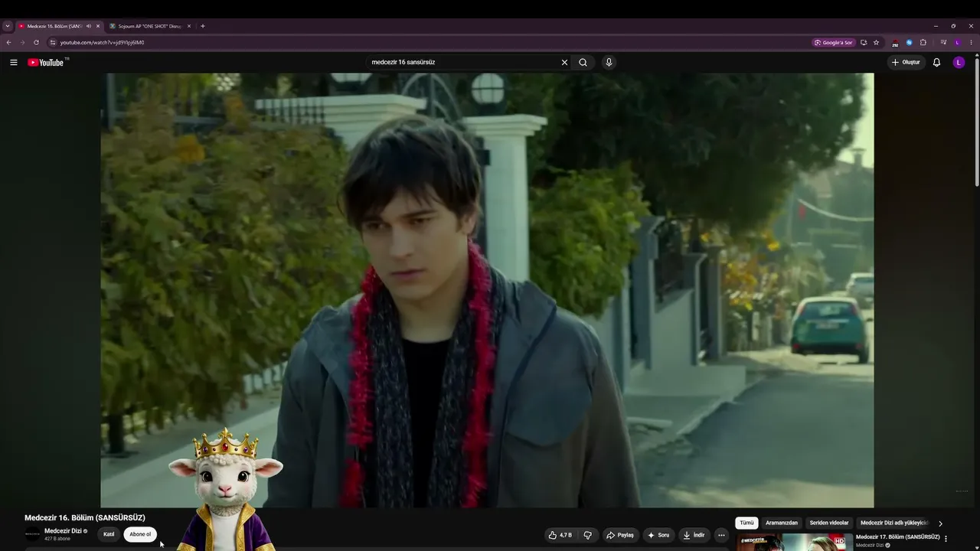Select the Medcezir Dizi adlı yükleyiciden chip
The width and height of the screenshot is (980, 551).
click(894, 523)
